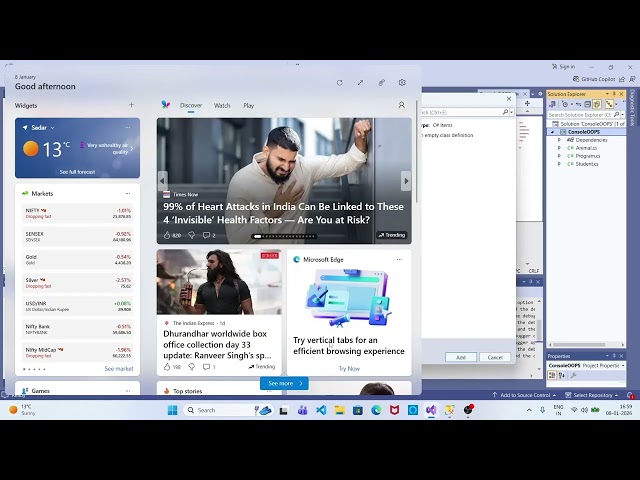Click Add button in dialog

coord(461,357)
